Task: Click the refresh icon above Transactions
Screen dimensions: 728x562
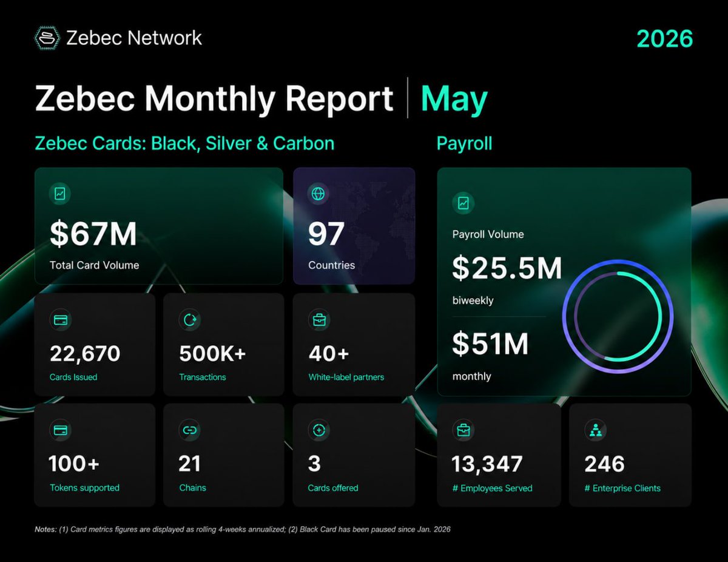Action: tap(189, 320)
